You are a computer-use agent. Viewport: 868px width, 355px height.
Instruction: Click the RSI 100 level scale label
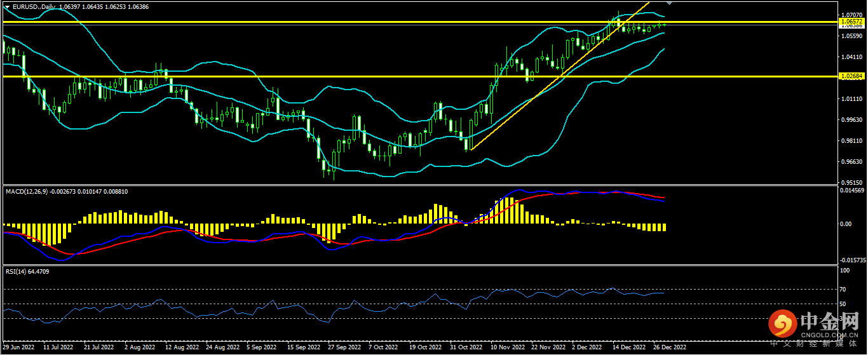(x=844, y=271)
